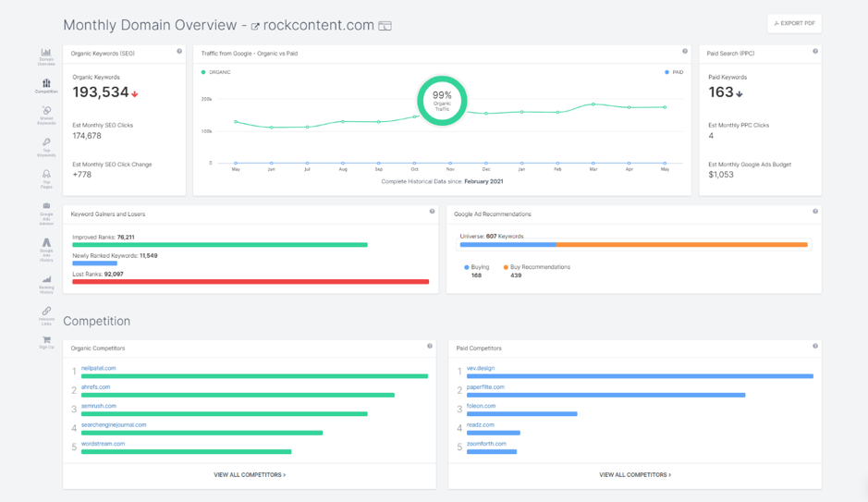This screenshot has height=502, width=868.
Task: Open wordstream.com competitor link
Action: pos(103,444)
